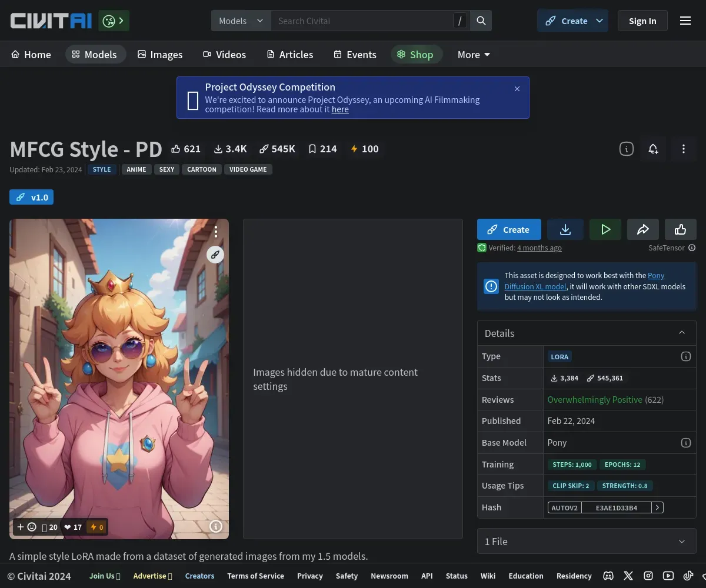Open the Models search category dropdown

[241, 21]
